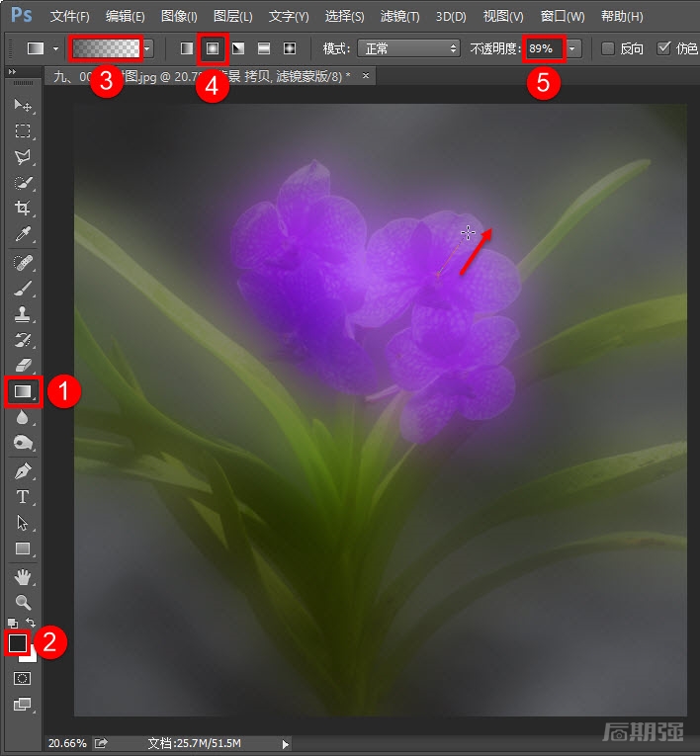This screenshot has height=756, width=700.
Task: Choose diamond gradient style
Action: [x=290, y=48]
